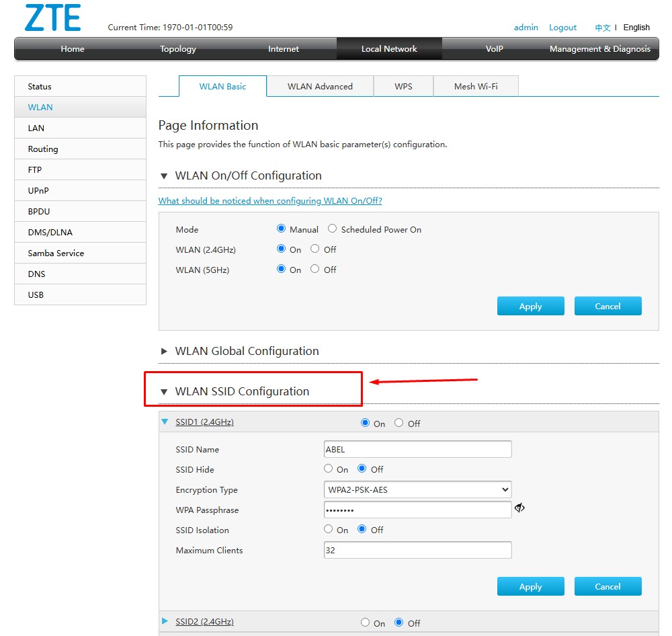
Task: Open Routing in the sidebar
Action: pos(80,149)
